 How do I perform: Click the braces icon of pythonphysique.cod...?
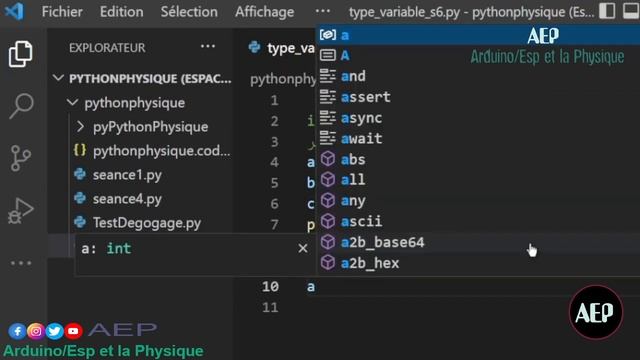click(x=80, y=150)
